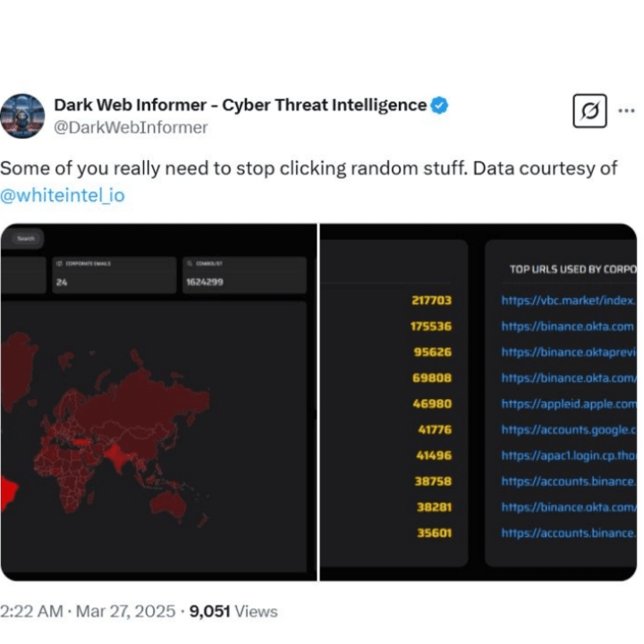Image resolution: width=644 pixels, height=644 pixels.
Task: Click the accounts.google URL entry
Action: [x=568, y=429]
